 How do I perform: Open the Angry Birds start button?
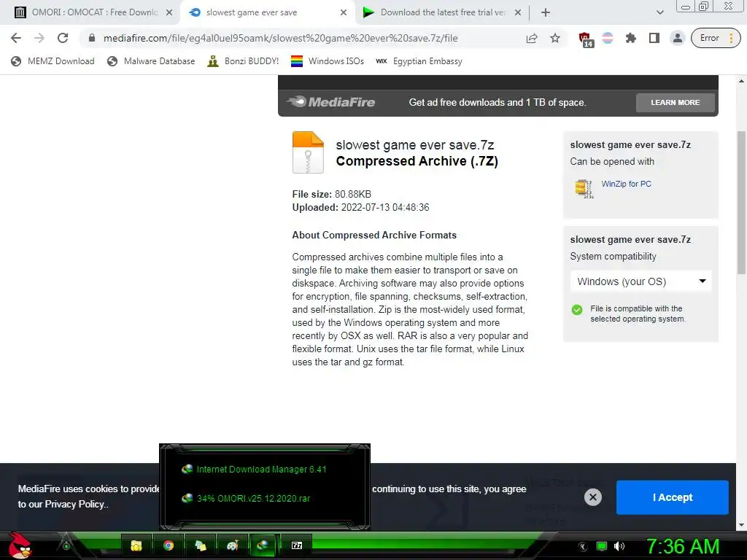coord(19,545)
